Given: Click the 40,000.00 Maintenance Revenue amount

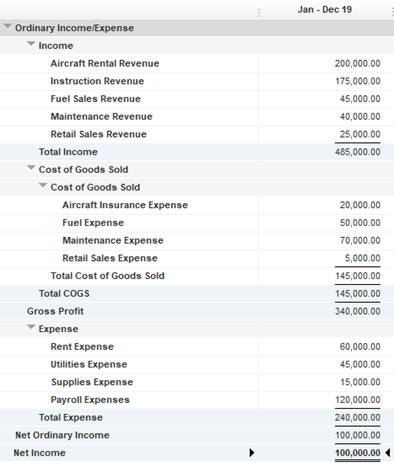Looking at the screenshot, I should pyautogui.click(x=360, y=116).
